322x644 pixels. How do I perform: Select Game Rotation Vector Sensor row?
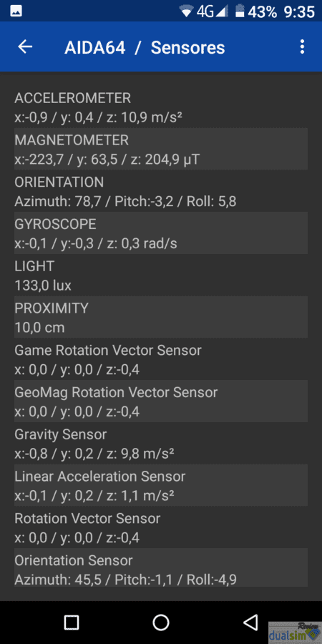(161, 359)
